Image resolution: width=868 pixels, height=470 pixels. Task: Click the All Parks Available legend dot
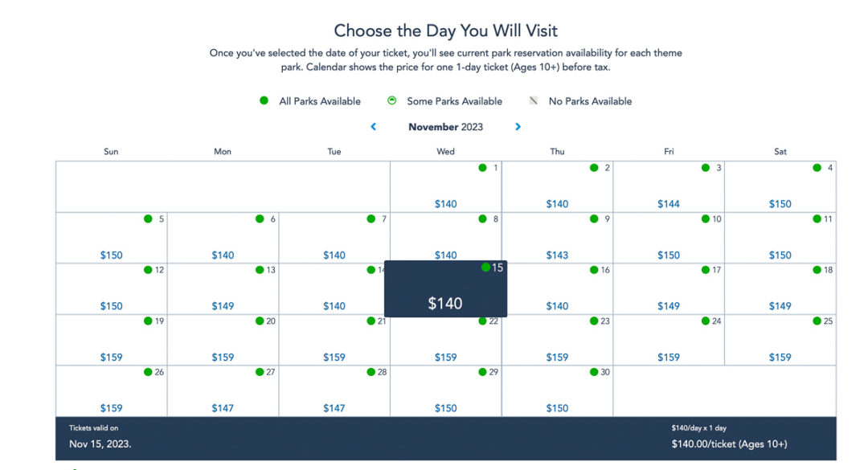pyautogui.click(x=264, y=100)
